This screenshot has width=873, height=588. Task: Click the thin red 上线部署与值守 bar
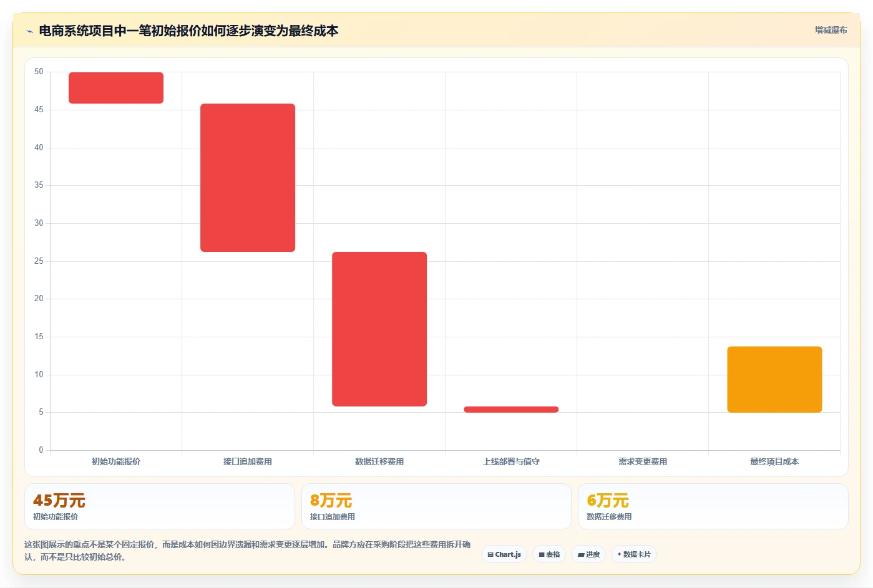pos(511,410)
